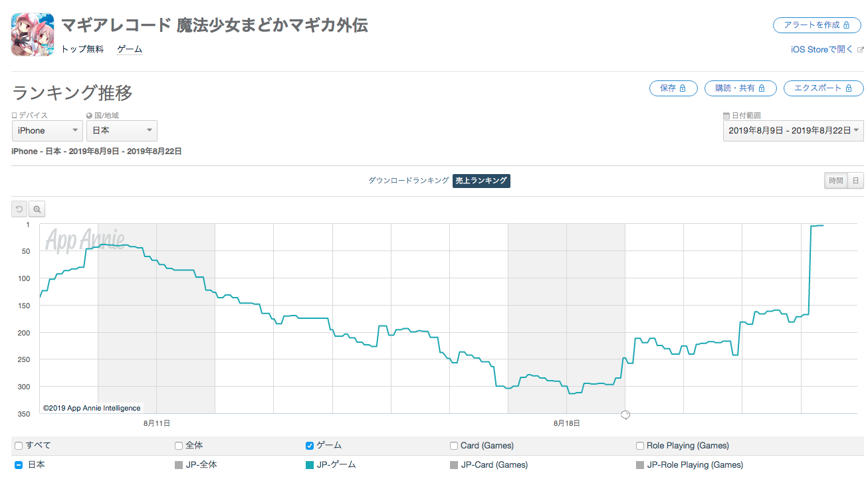868x483 pixels.
Task: Click the calendar icon by 日付範囲
Action: click(726, 116)
